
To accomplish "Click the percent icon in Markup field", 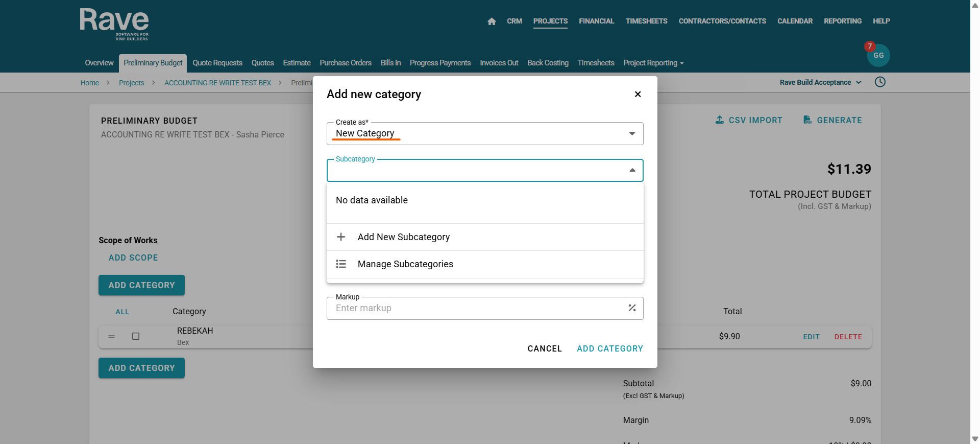I will 632,308.
